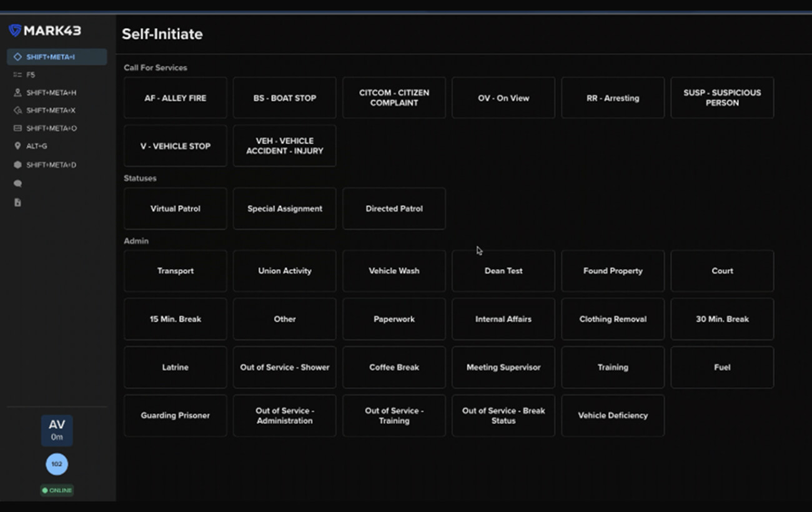Choose Directed Patrol under Statuses
Viewport: 812px width, 512px height.
pos(394,209)
